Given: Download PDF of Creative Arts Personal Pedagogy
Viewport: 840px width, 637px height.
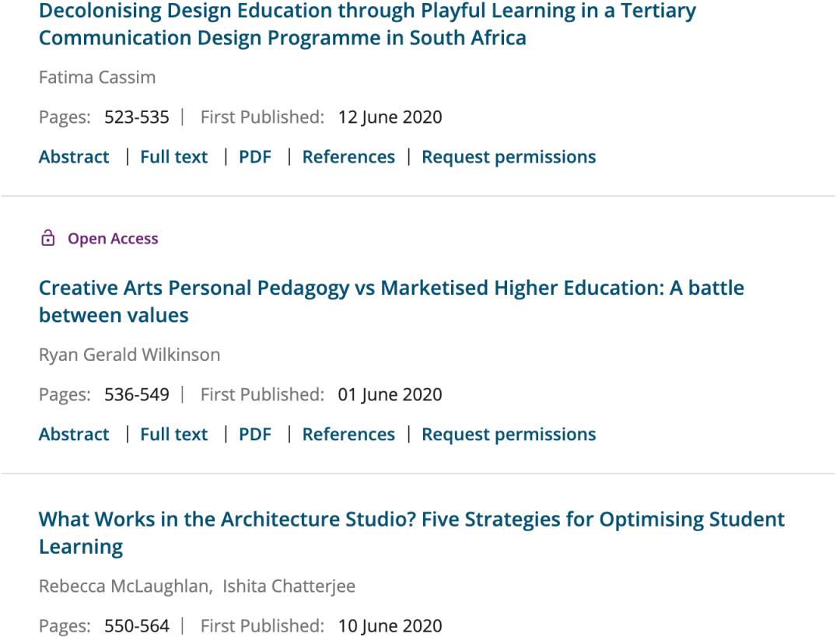Looking at the screenshot, I should point(255,434).
